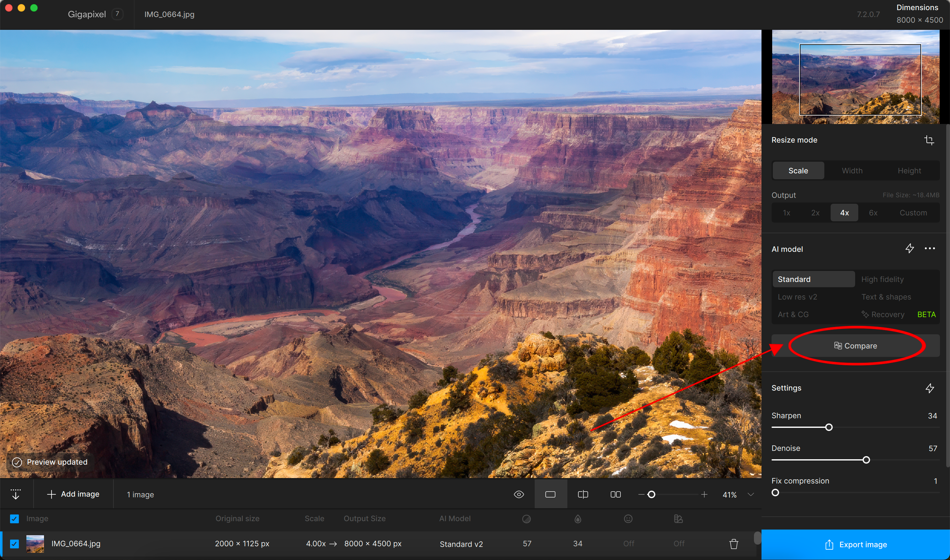
Task: Click the zoom slider handle
Action: [x=651, y=494]
